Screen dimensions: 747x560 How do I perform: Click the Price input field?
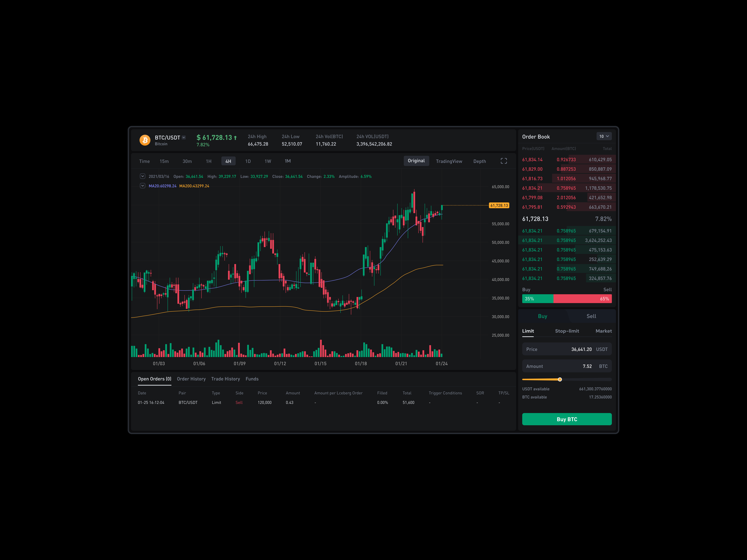(x=567, y=349)
